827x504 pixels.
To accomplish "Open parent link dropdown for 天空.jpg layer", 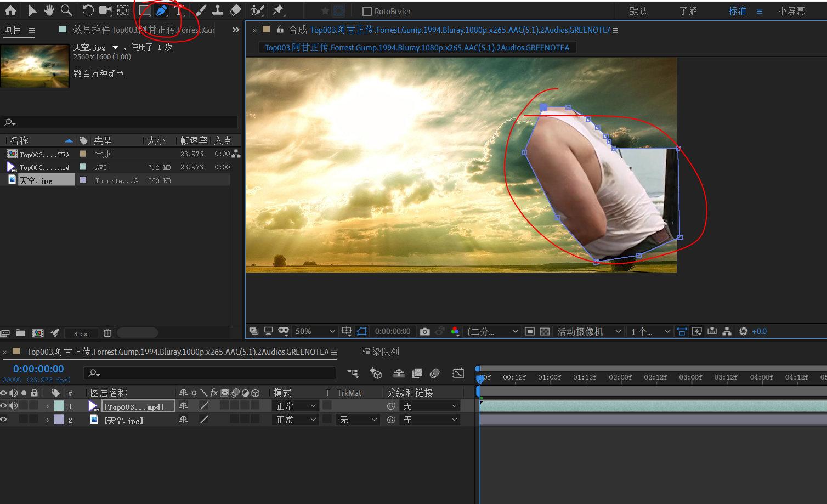I will [431, 420].
